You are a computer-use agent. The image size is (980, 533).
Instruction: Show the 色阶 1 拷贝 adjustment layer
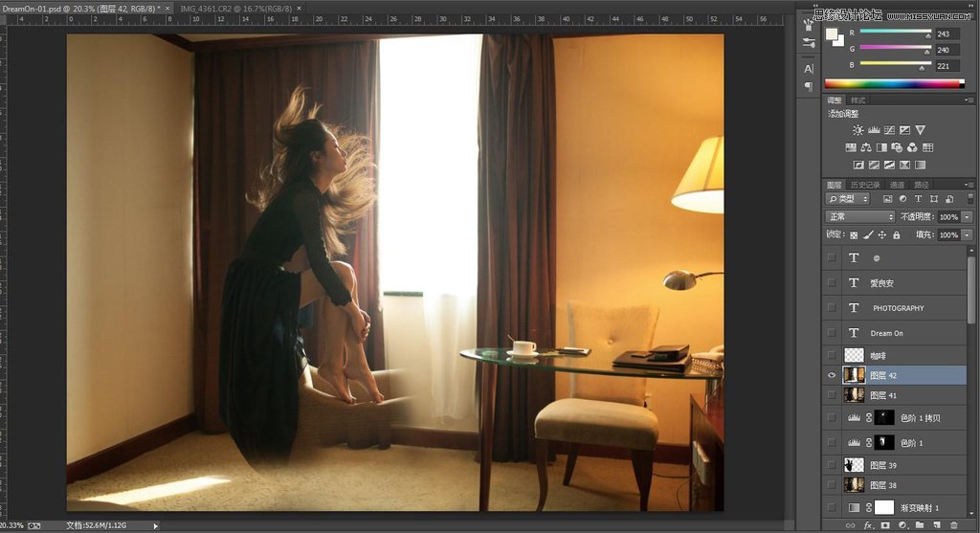[x=832, y=417]
